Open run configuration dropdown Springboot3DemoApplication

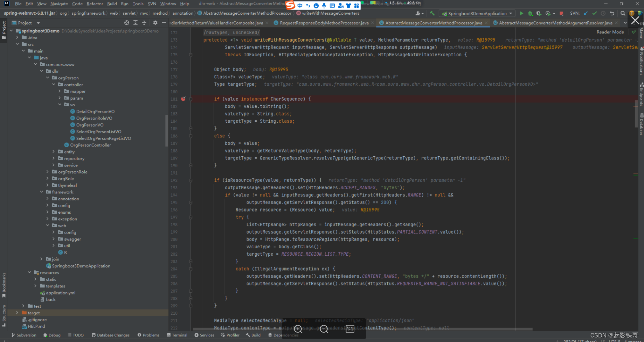tap(477, 13)
